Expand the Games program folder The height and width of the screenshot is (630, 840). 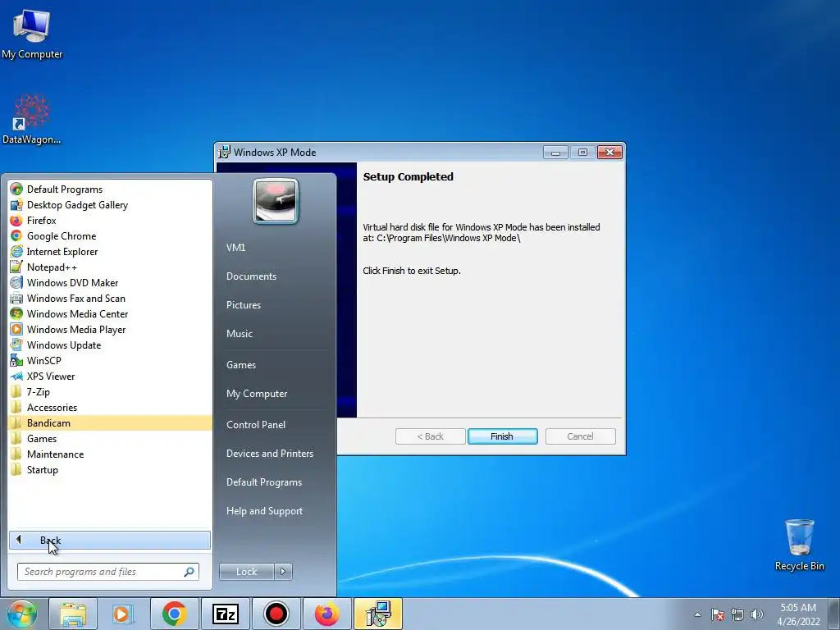(x=110, y=438)
